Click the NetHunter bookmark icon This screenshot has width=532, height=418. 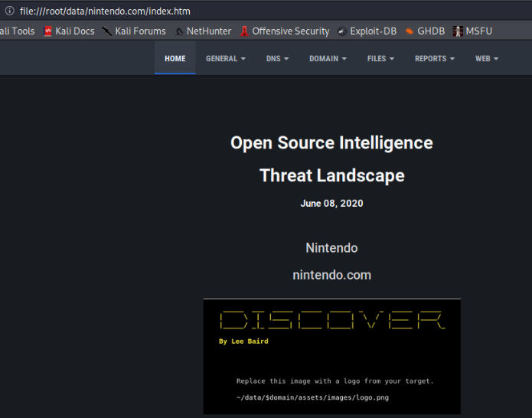179,31
